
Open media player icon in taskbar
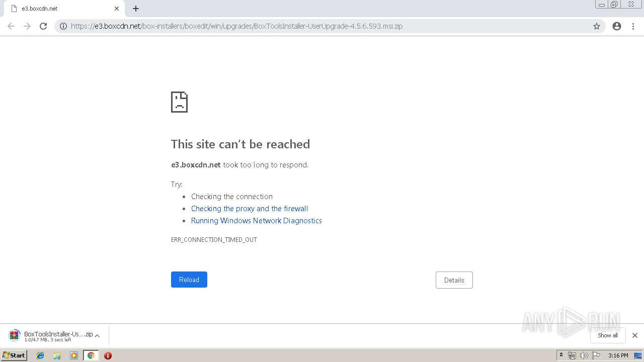[x=74, y=355]
